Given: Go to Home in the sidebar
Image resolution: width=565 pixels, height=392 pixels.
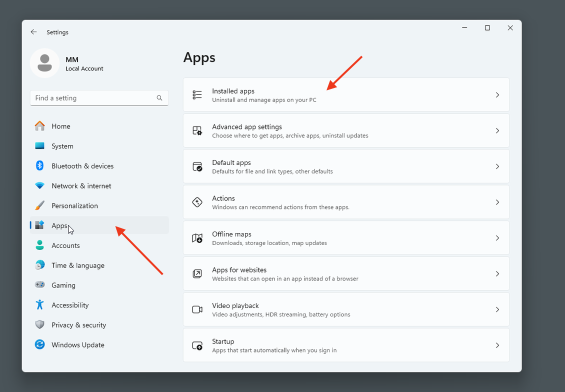Looking at the screenshot, I should coord(99,126).
